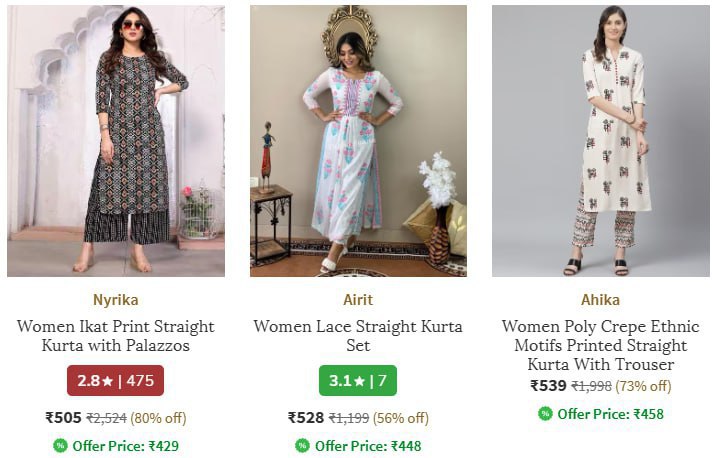
Task: Select the Offer Price ₹448 label
Action: pos(367,446)
